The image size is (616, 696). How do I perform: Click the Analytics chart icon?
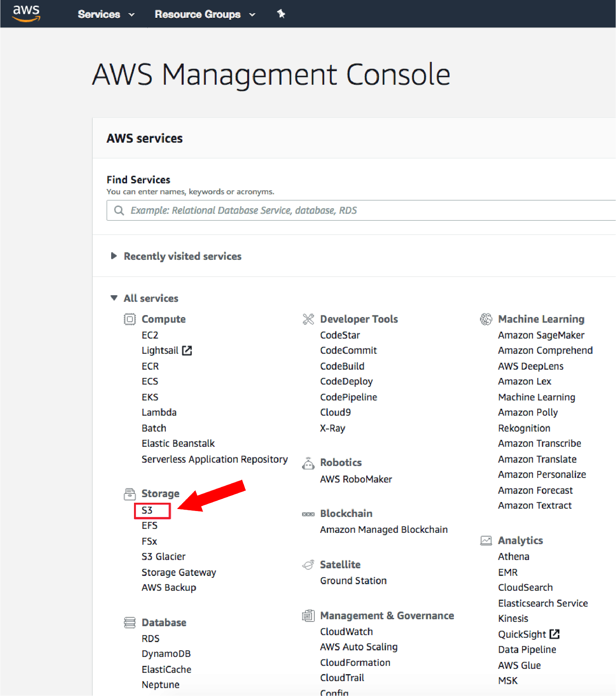coord(486,540)
